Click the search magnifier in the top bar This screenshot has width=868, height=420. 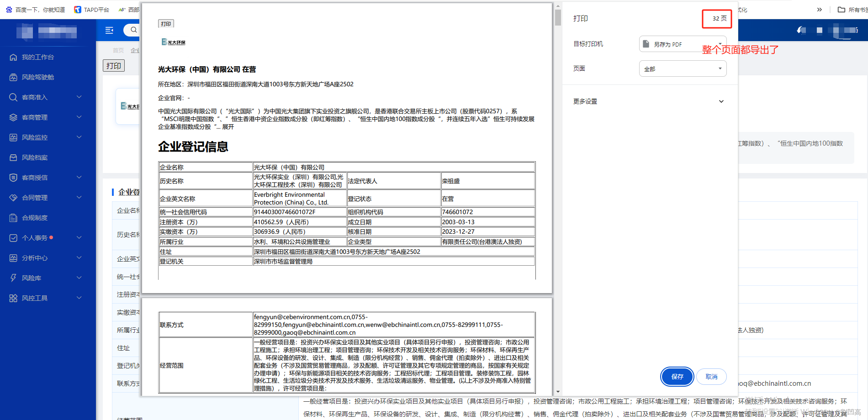click(134, 30)
